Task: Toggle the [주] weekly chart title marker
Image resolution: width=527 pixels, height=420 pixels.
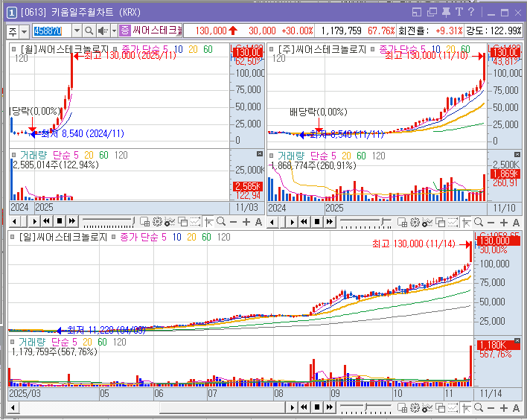Action: (x=271, y=49)
